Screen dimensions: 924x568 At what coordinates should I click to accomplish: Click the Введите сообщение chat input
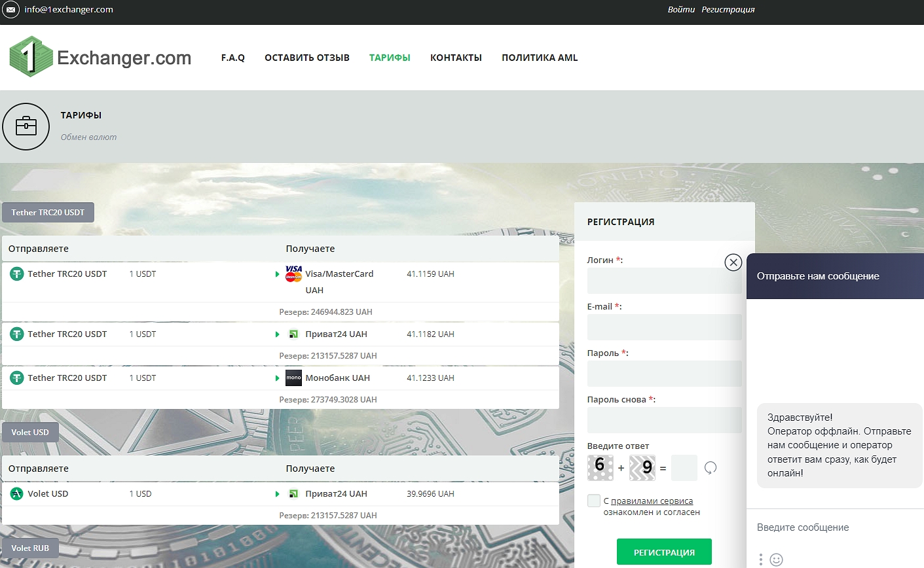point(832,527)
